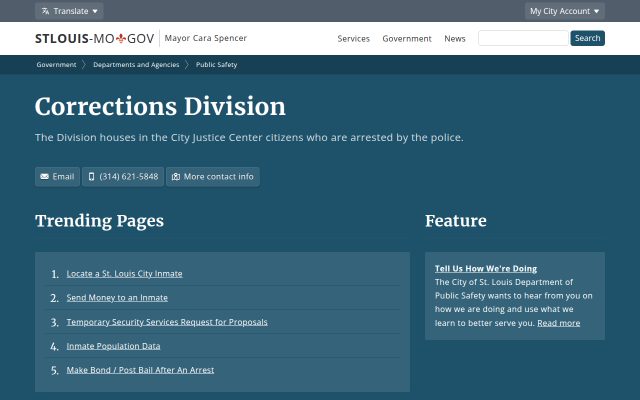
Task: Open the News menu
Action: tap(455, 38)
